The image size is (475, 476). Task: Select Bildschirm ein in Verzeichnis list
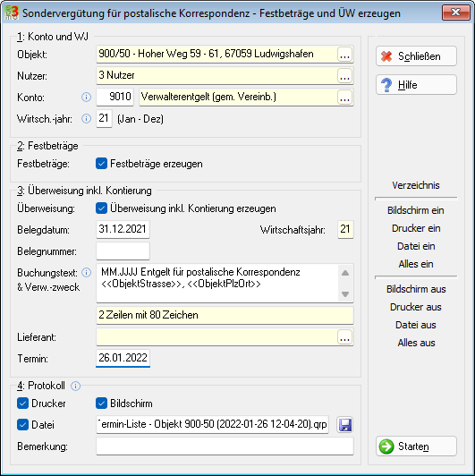[x=415, y=210]
